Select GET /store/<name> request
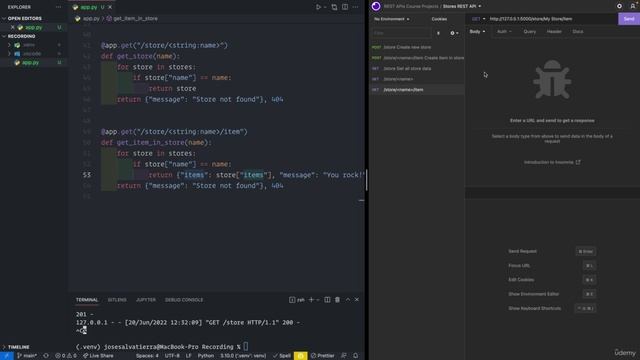Viewport: 640px width, 360px height. click(417, 79)
